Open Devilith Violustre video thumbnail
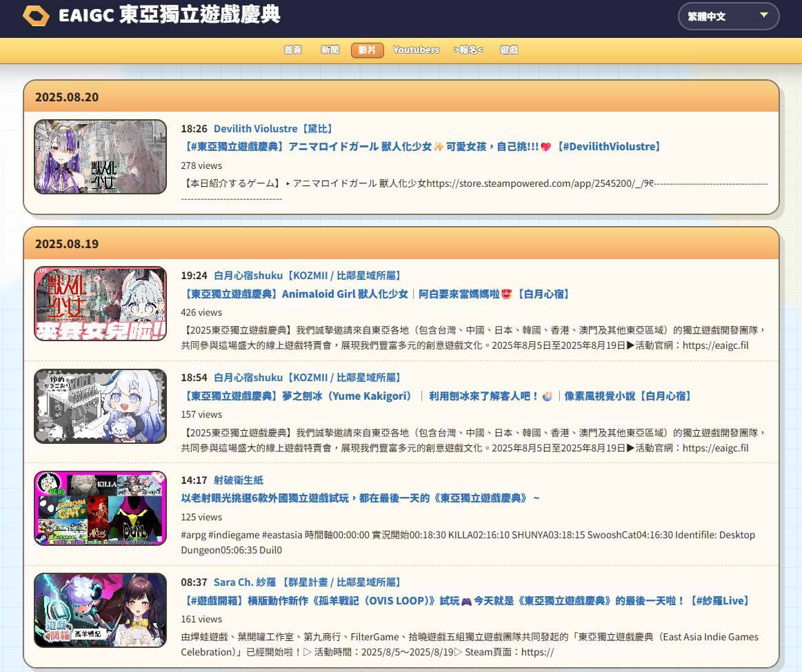802x672 pixels. (x=100, y=156)
